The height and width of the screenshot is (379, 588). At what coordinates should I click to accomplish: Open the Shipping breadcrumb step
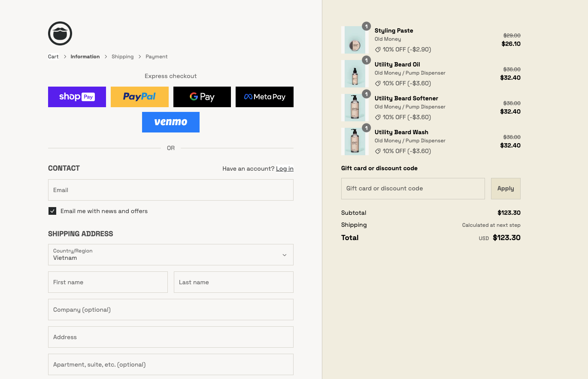(x=122, y=57)
